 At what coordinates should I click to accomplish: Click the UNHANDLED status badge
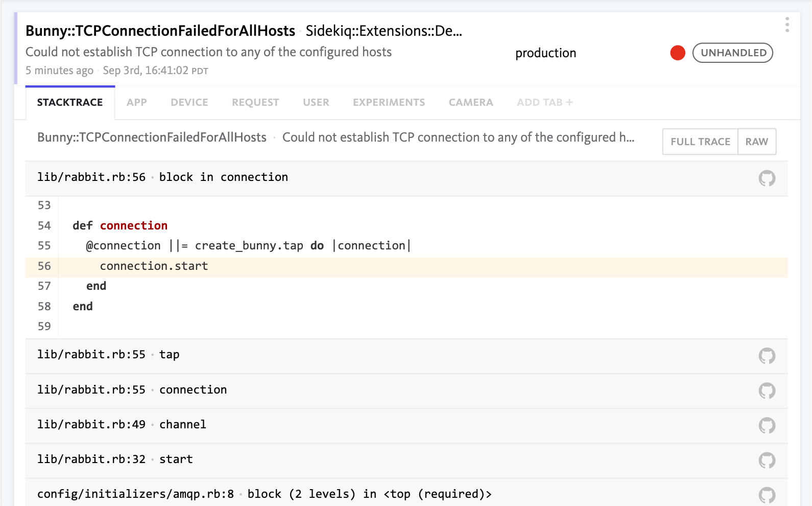click(733, 53)
